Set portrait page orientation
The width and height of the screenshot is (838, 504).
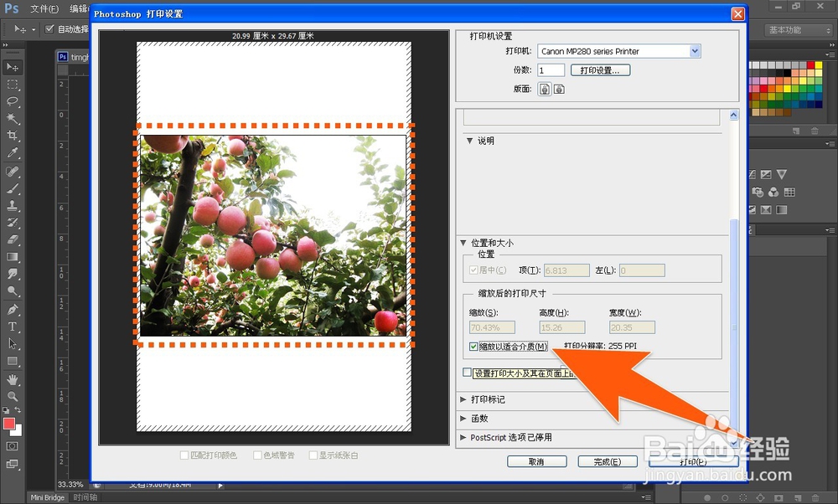click(545, 89)
